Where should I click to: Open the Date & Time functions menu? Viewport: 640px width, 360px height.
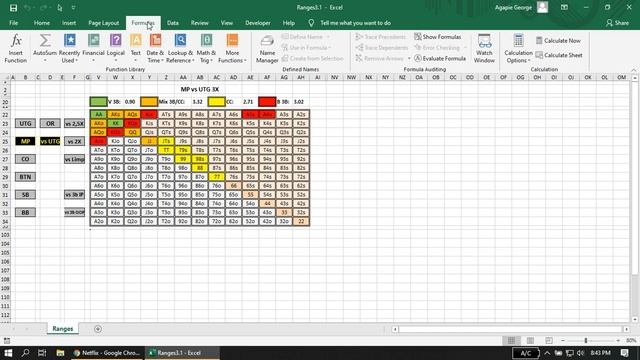(x=155, y=48)
